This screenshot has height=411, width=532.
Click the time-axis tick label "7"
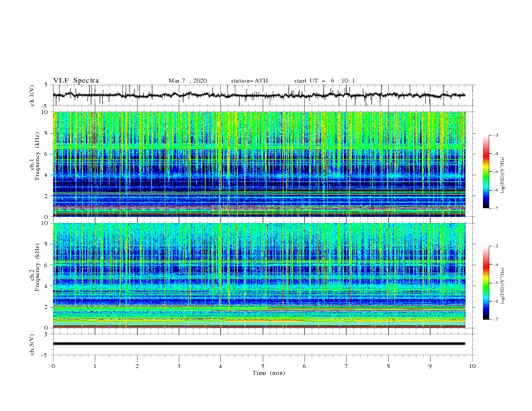[347, 366]
